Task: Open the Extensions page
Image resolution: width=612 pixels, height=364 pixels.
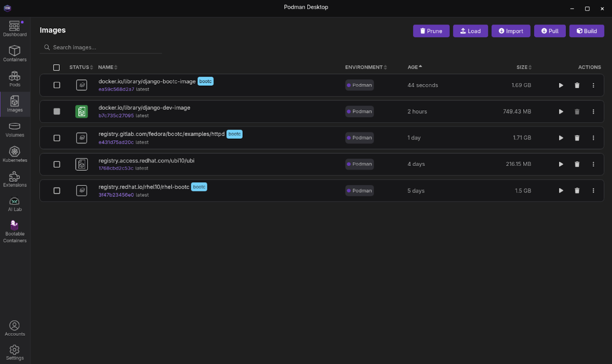Action: (15, 179)
